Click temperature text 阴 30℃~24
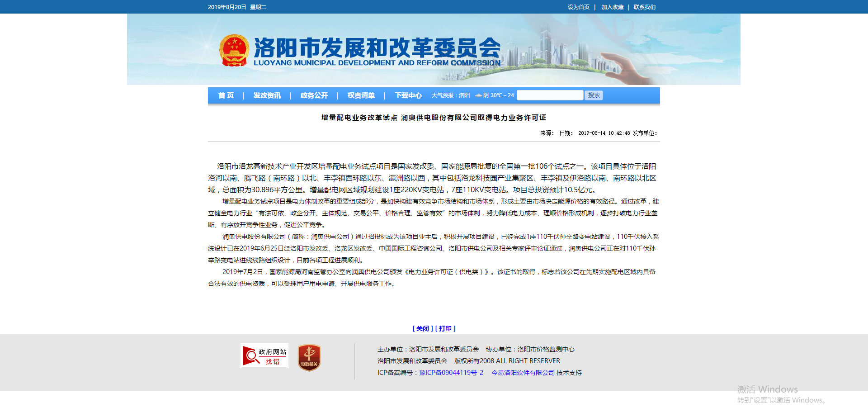 pos(499,95)
